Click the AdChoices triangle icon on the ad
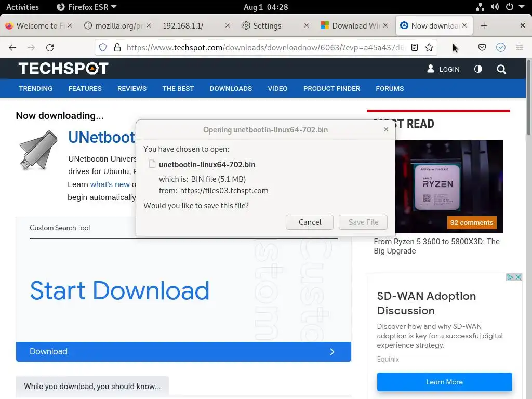532x399 pixels. (x=510, y=277)
